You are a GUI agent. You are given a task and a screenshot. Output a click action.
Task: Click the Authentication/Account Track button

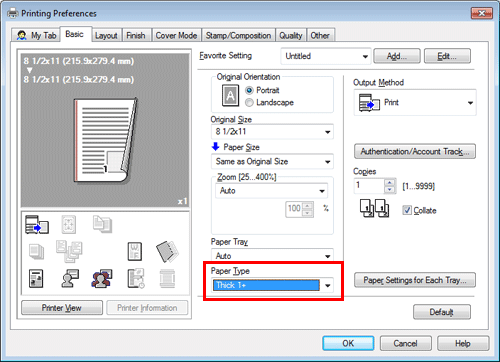(x=415, y=152)
